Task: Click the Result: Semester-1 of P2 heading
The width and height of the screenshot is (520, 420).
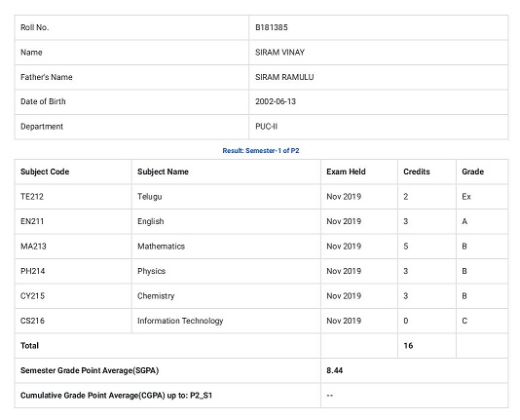Action: (x=261, y=151)
